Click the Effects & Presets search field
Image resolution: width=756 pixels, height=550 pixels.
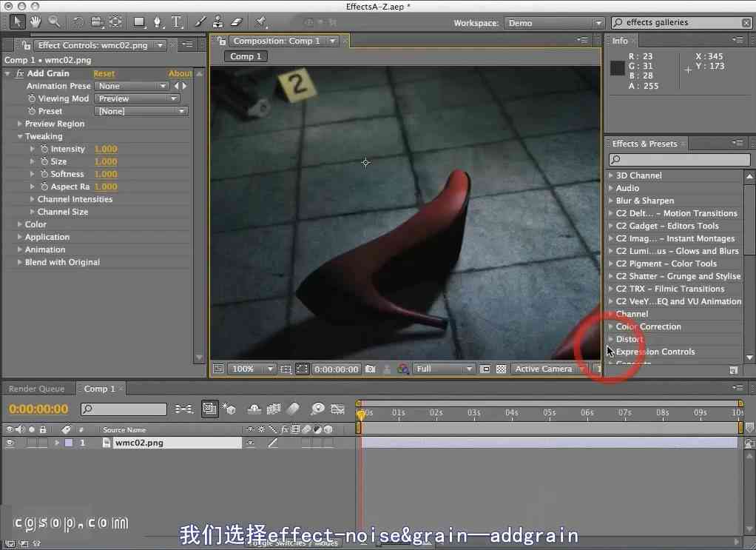click(x=679, y=160)
